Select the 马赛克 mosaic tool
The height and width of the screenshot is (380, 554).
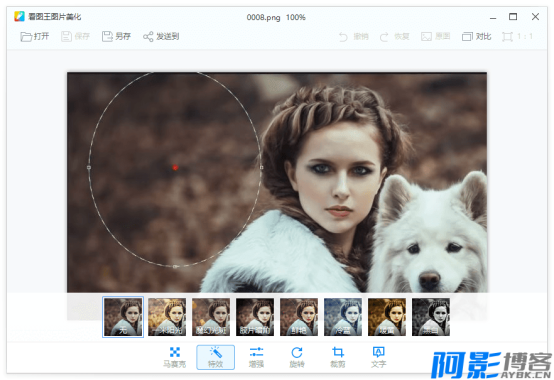(x=175, y=357)
